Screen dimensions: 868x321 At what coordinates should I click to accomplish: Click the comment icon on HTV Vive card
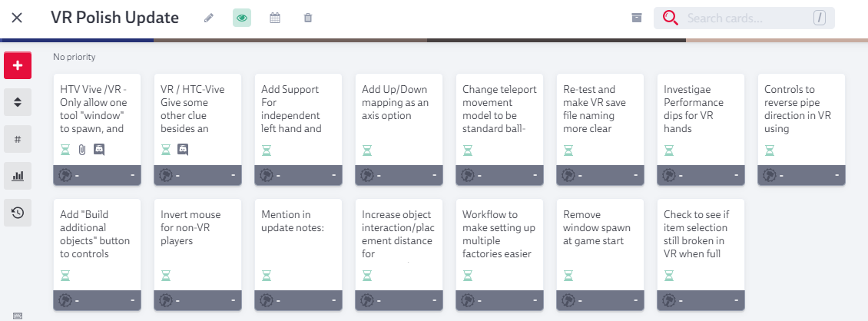[99, 150]
